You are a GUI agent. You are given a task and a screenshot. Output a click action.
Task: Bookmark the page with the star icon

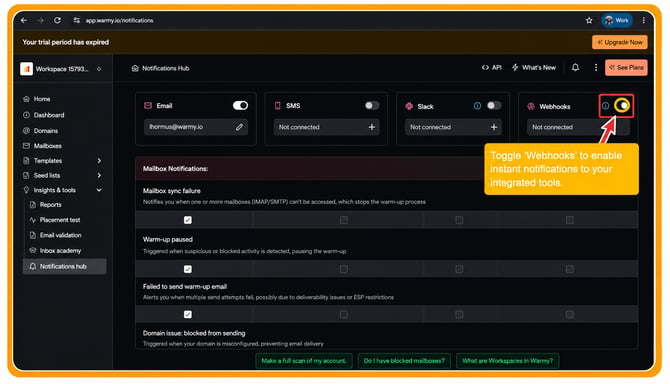pyautogui.click(x=589, y=20)
